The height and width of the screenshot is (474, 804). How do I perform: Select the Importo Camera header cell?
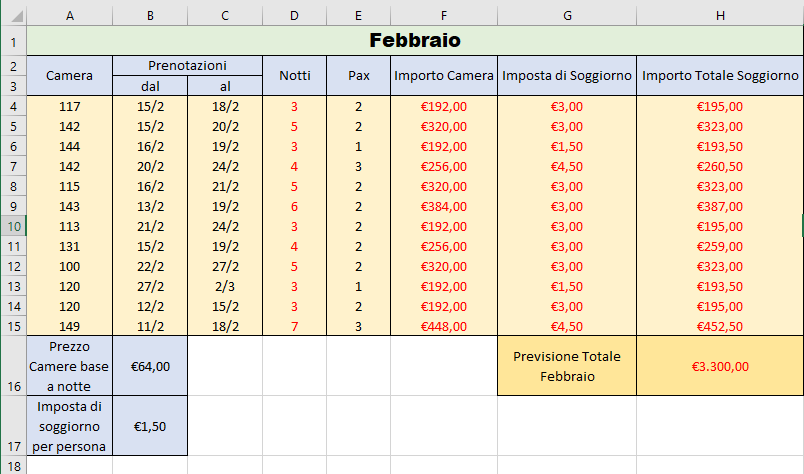point(444,75)
